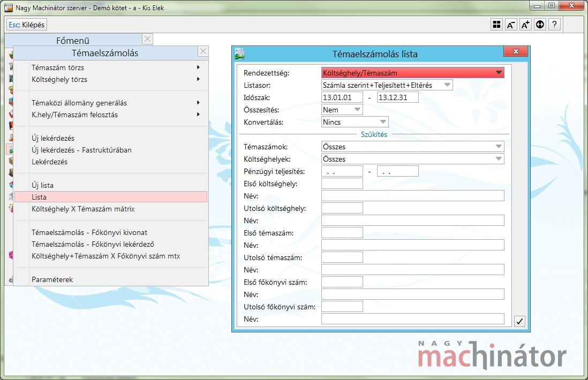
Task: Expand Témaközi állomány generálás submenu
Action: (x=111, y=103)
